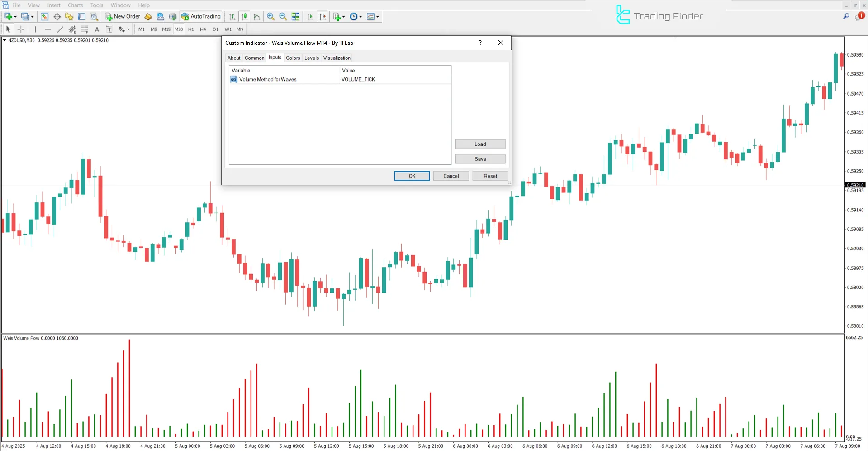Activate the Fibonacci Retracement tool

click(85, 29)
